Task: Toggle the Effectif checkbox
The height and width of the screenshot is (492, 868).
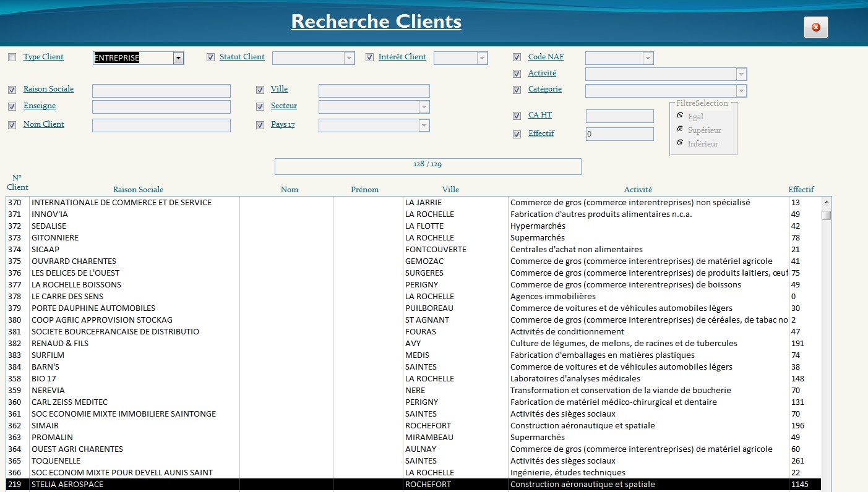Action: (517, 134)
